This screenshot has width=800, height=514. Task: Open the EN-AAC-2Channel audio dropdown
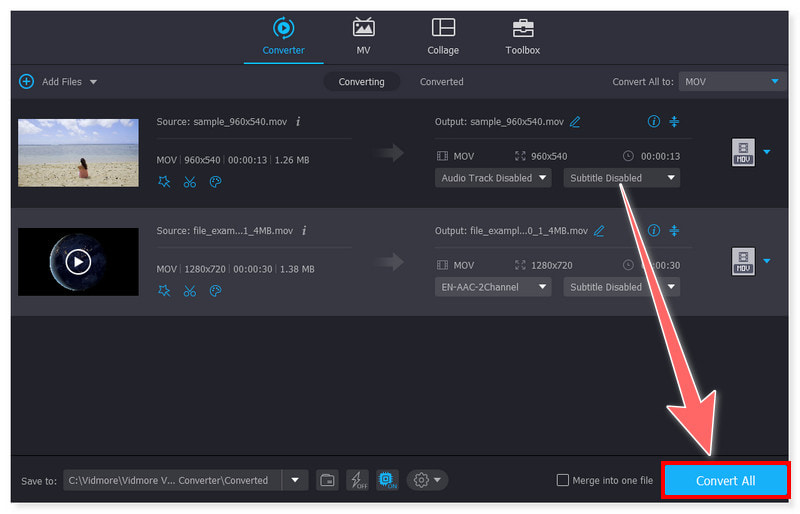point(494,287)
